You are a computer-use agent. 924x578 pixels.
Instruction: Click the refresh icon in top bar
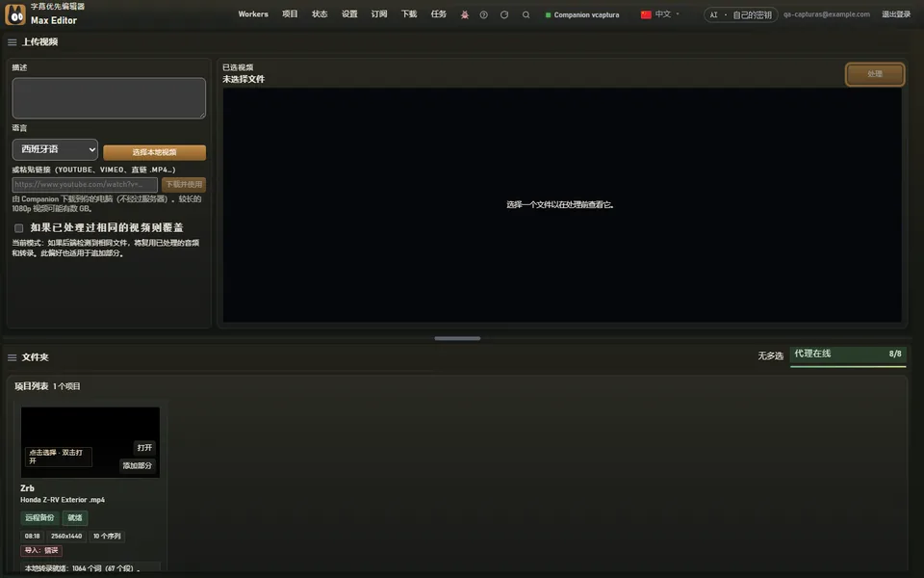504,14
